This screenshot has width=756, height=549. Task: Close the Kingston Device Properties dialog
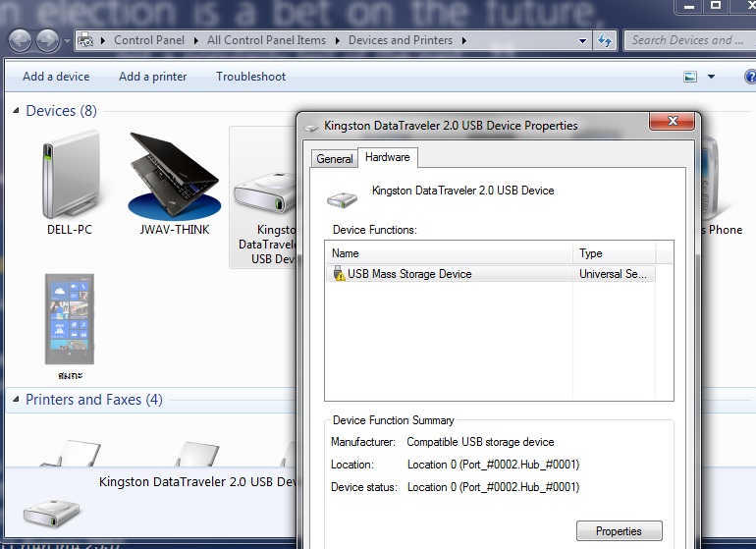tap(673, 121)
